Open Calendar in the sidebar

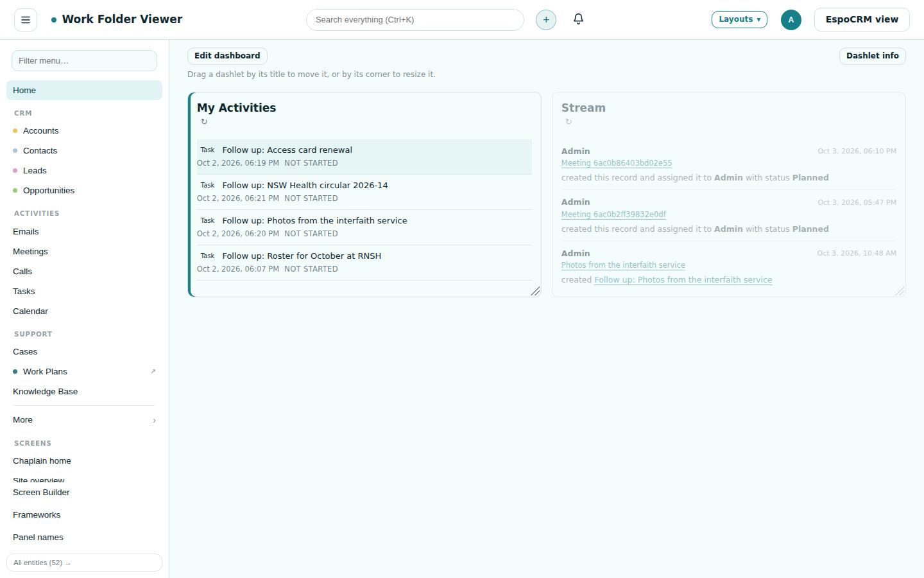84,311
